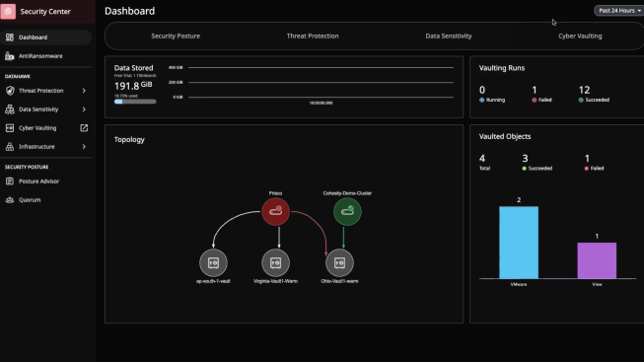Expand the Infrastructure submenu chevron
The image size is (644, 362).
(x=84, y=147)
